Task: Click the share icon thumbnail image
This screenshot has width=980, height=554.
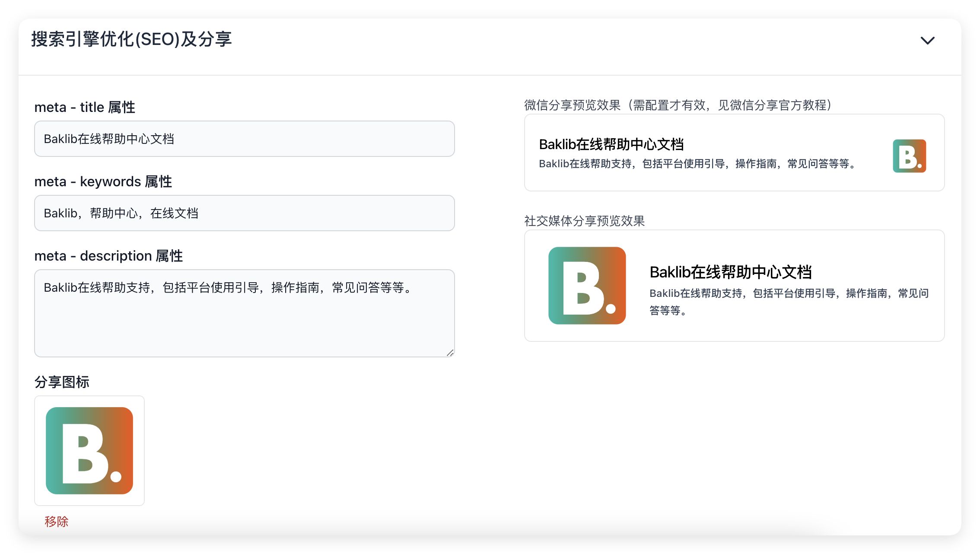Action: [x=89, y=450]
